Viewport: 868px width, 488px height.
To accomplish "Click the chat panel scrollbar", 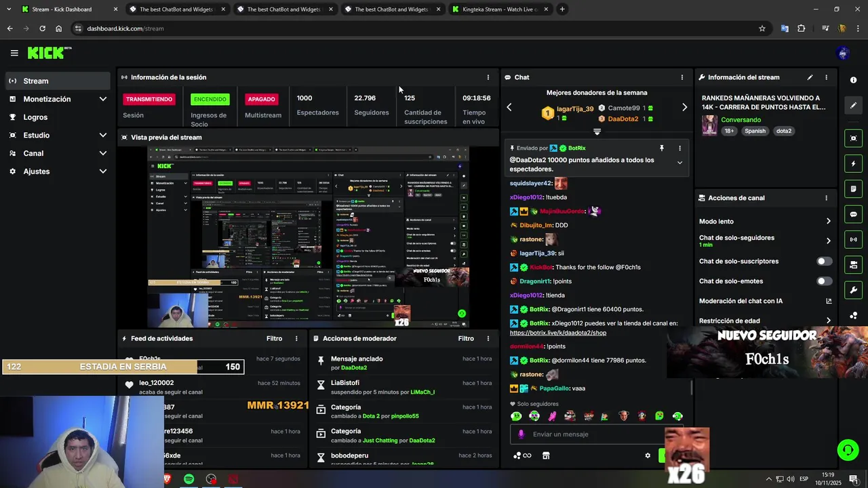I will click(x=692, y=387).
